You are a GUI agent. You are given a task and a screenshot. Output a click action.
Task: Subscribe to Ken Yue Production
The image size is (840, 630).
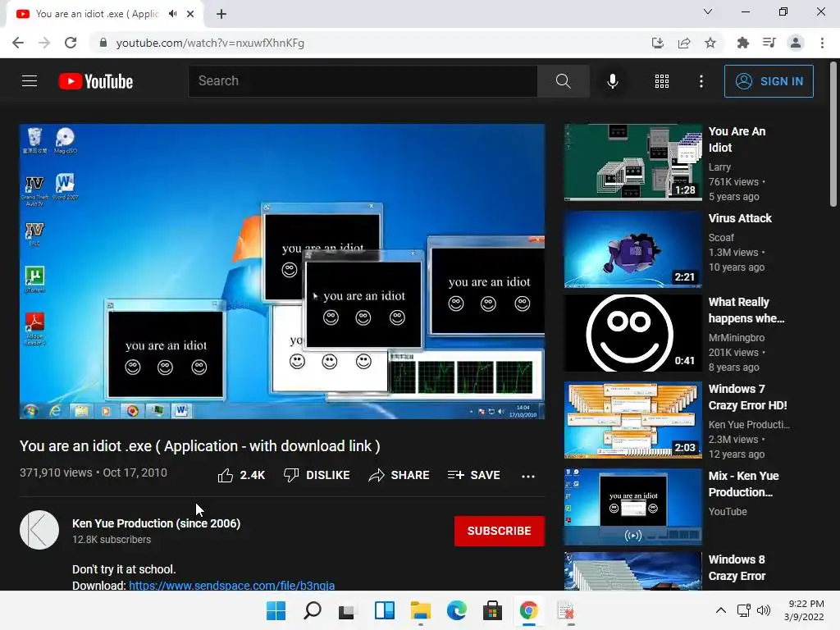(500, 531)
